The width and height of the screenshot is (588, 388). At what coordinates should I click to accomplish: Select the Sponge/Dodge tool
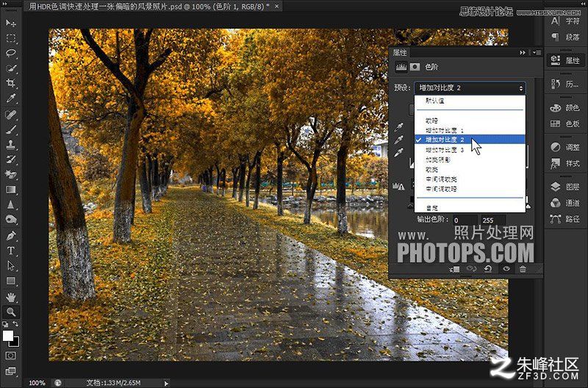[10, 219]
